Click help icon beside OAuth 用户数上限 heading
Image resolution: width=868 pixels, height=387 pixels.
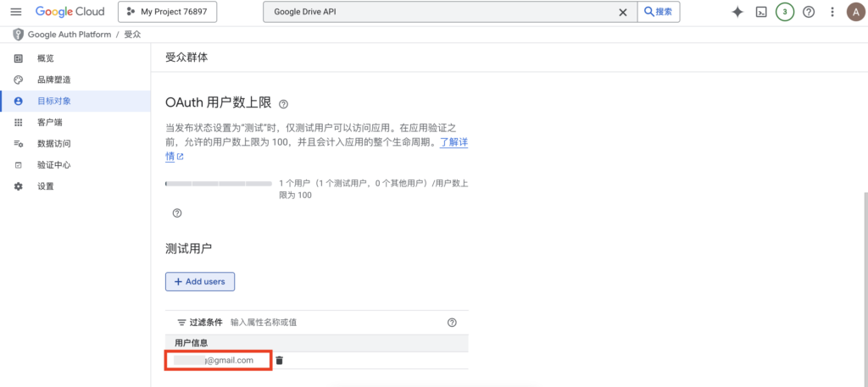point(283,104)
